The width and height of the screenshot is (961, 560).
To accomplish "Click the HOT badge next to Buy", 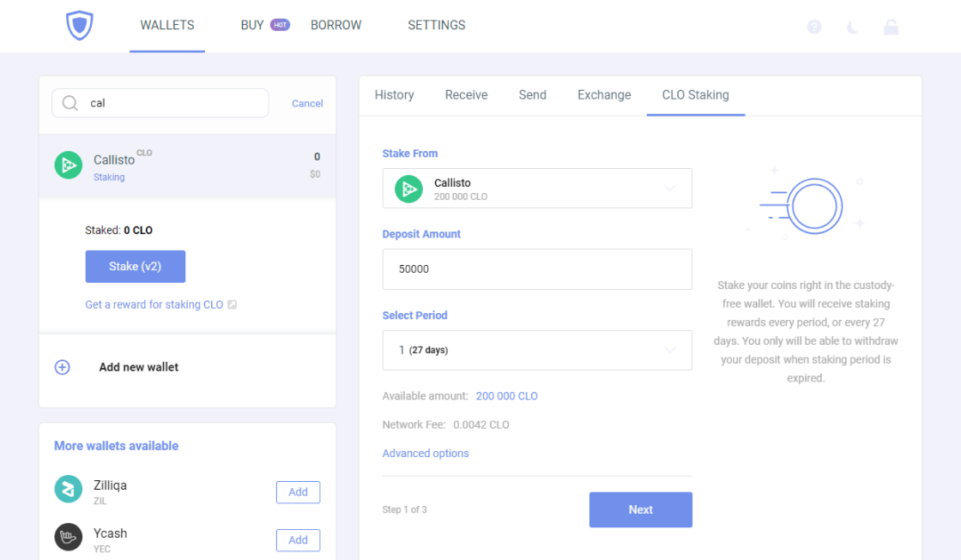I will pos(280,25).
